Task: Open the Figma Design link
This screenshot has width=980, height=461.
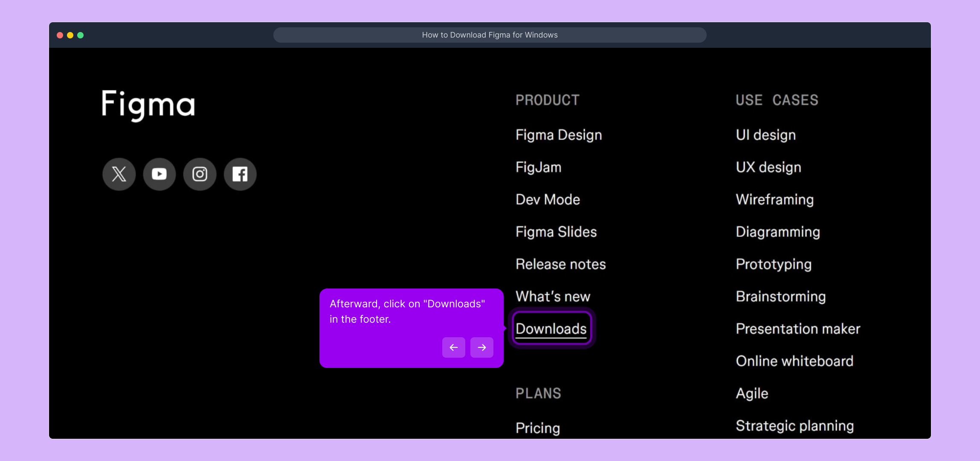Action: (559, 135)
